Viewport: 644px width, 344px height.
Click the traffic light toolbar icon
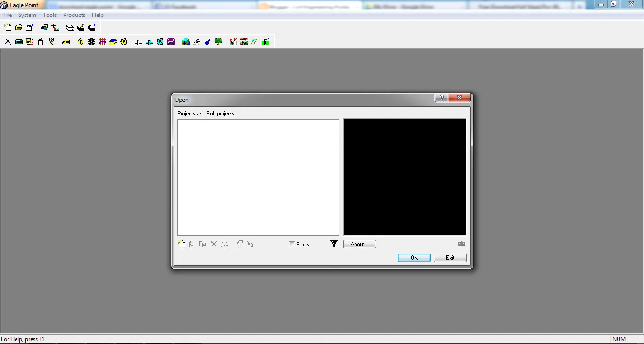(x=91, y=41)
